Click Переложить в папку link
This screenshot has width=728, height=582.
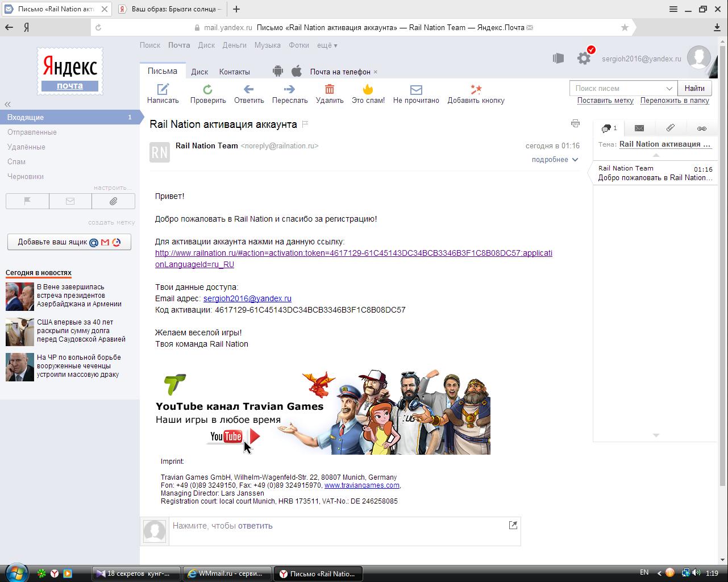[x=675, y=100]
